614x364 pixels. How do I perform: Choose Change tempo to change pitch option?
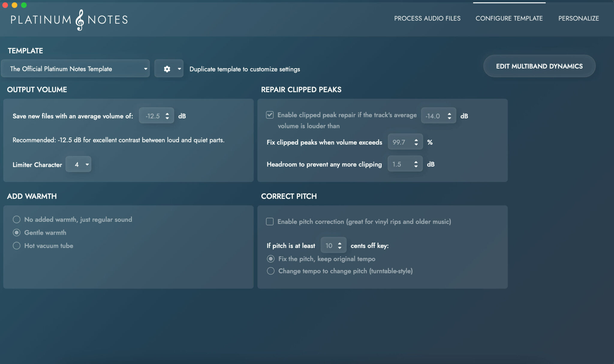[271, 271]
